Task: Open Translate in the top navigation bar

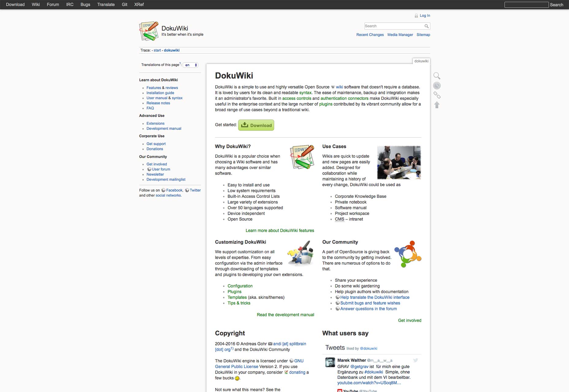Action: pyautogui.click(x=106, y=5)
